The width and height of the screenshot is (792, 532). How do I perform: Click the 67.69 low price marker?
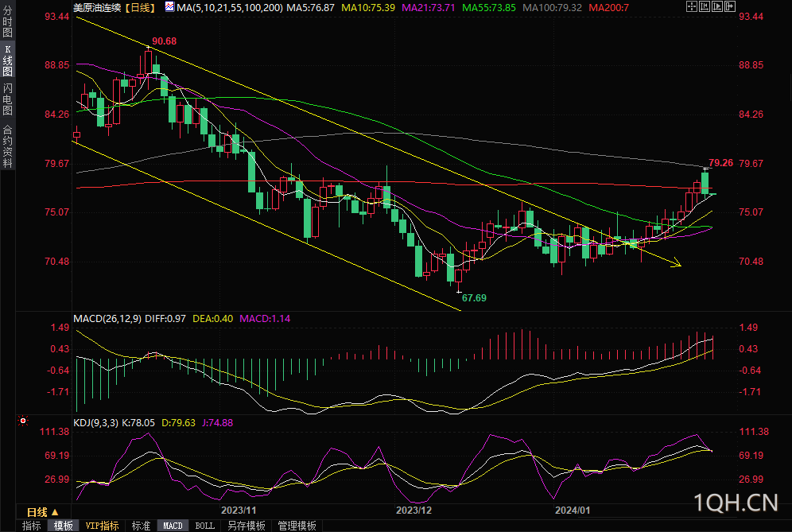pyautogui.click(x=474, y=298)
